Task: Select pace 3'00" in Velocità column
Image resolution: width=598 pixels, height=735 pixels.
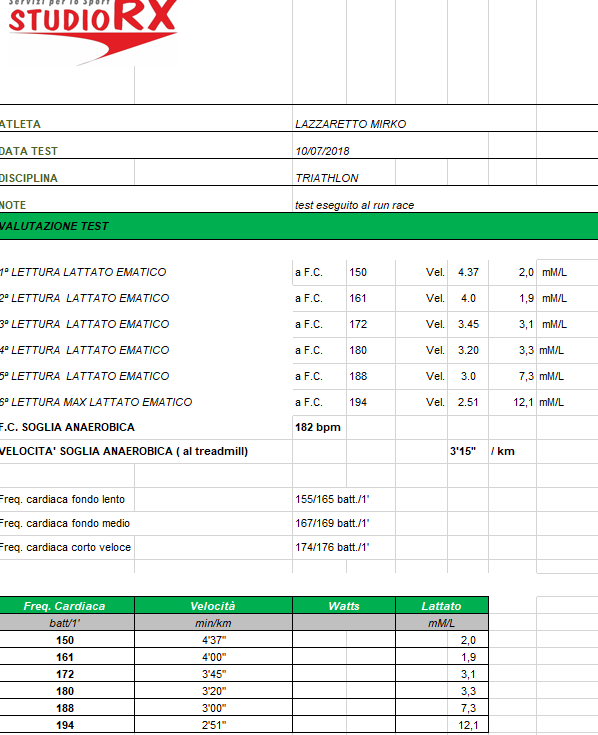Action: tap(214, 708)
